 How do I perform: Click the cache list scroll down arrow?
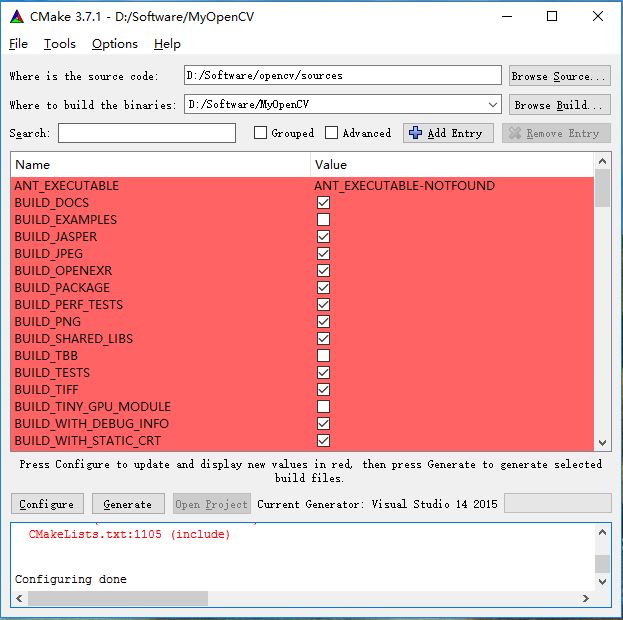coord(602,443)
